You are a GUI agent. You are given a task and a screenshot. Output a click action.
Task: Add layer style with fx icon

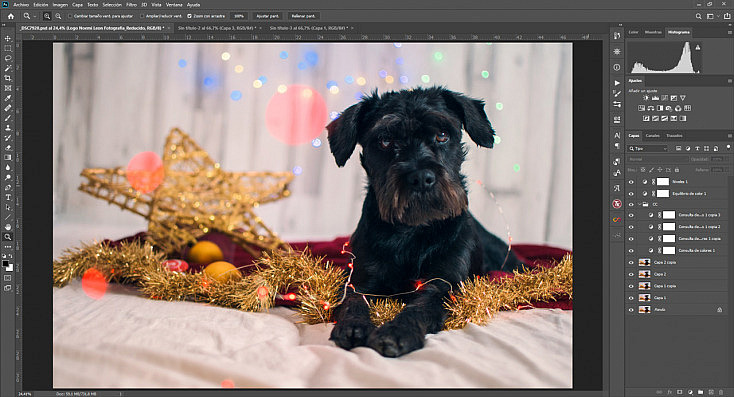tap(669, 392)
